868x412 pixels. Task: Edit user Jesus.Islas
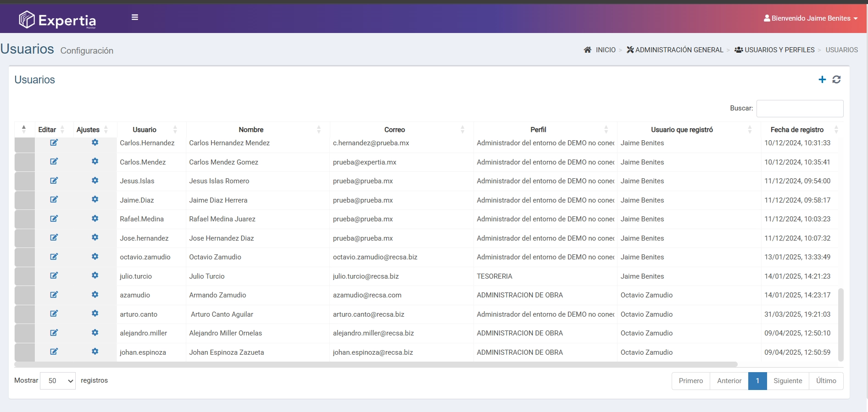coord(54,181)
